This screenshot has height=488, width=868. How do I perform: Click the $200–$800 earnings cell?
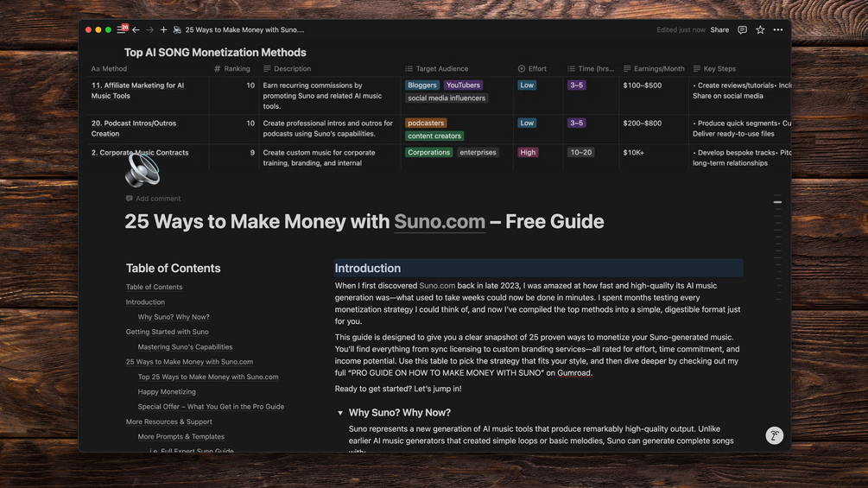tap(642, 123)
